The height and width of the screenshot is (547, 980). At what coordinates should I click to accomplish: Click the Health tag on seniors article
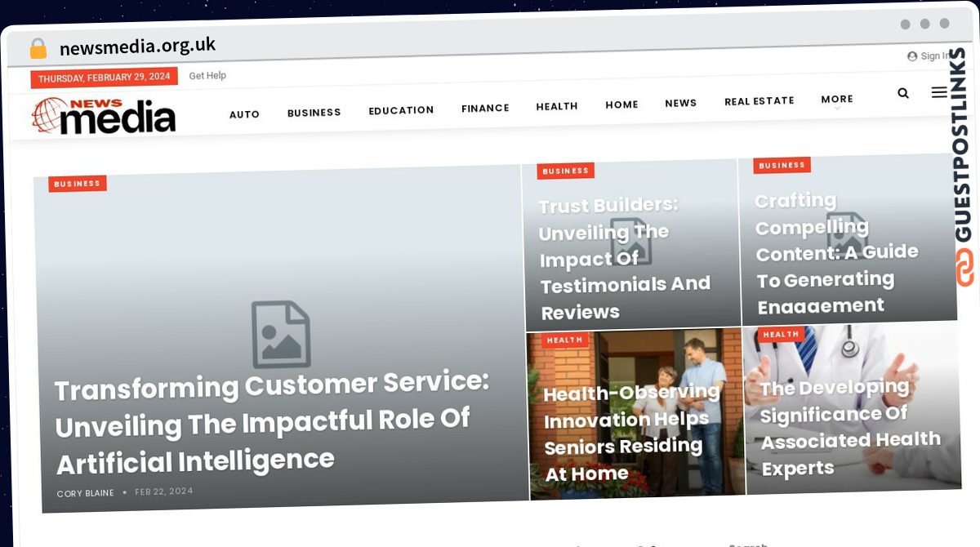click(564, 340)
